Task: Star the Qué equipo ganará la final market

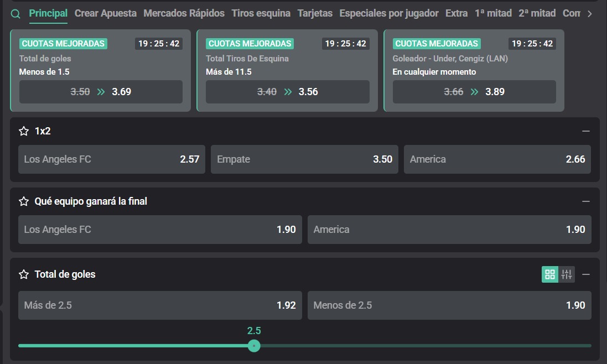Action: 24,201
